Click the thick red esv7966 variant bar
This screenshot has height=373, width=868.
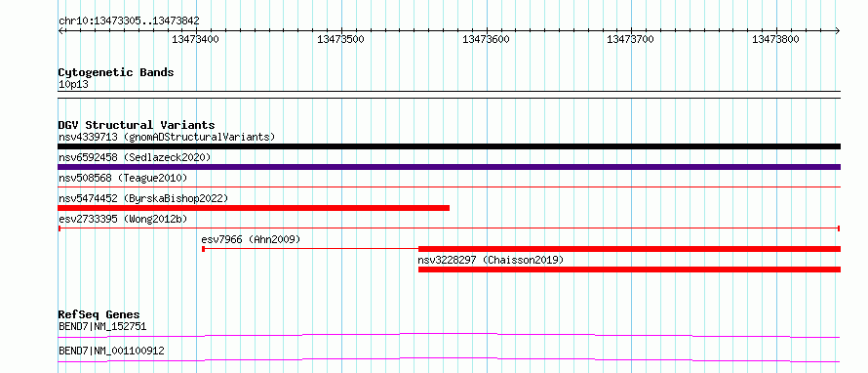pyautogui.click(x=629, y=249)
